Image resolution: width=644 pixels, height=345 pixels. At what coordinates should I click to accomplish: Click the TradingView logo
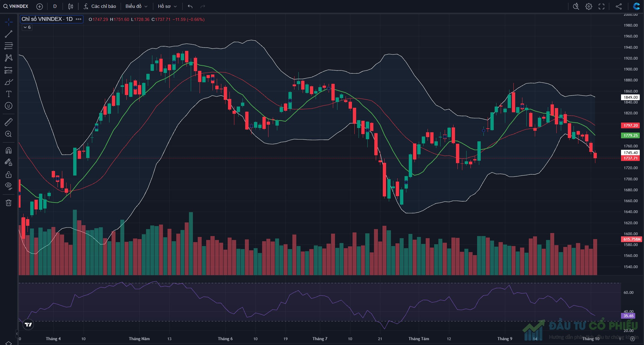coord(28,325)
